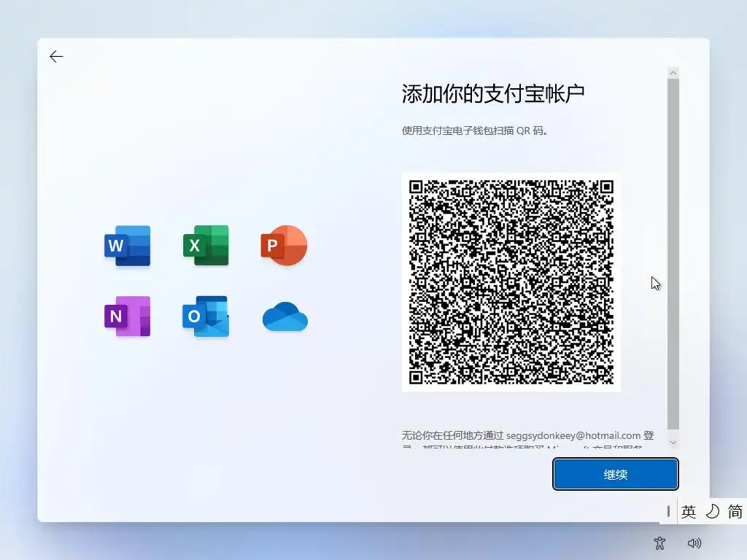The height and width of the screenshot is (560, 747).
Task: Click the seggsydonkeey@hotmail.com email text
Action: (573, 435)
